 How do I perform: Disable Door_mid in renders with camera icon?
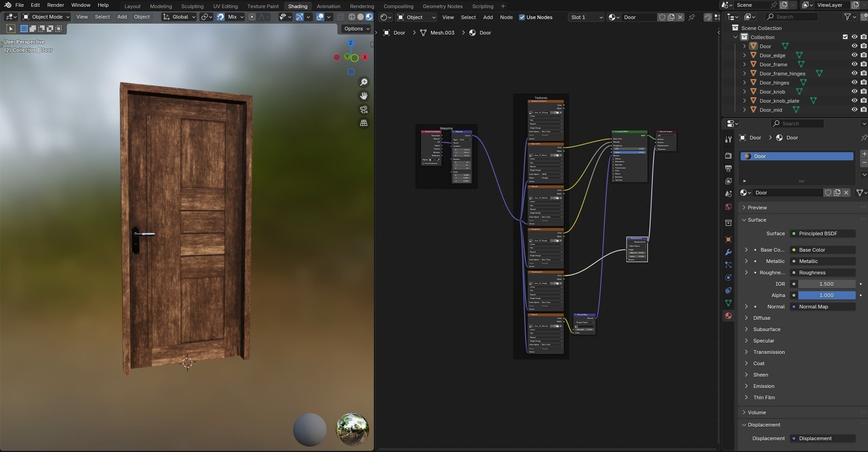[x=863, y=110]
